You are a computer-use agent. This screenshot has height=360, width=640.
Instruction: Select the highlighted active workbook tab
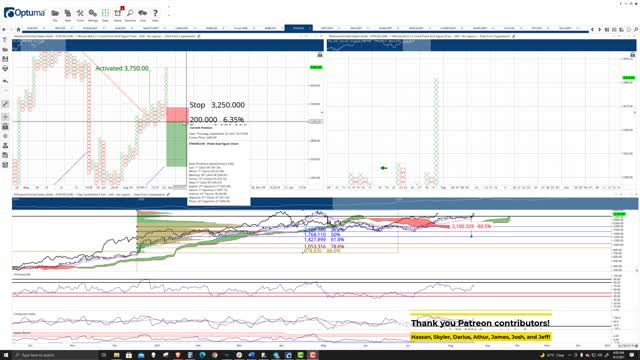tap(298, 28)
